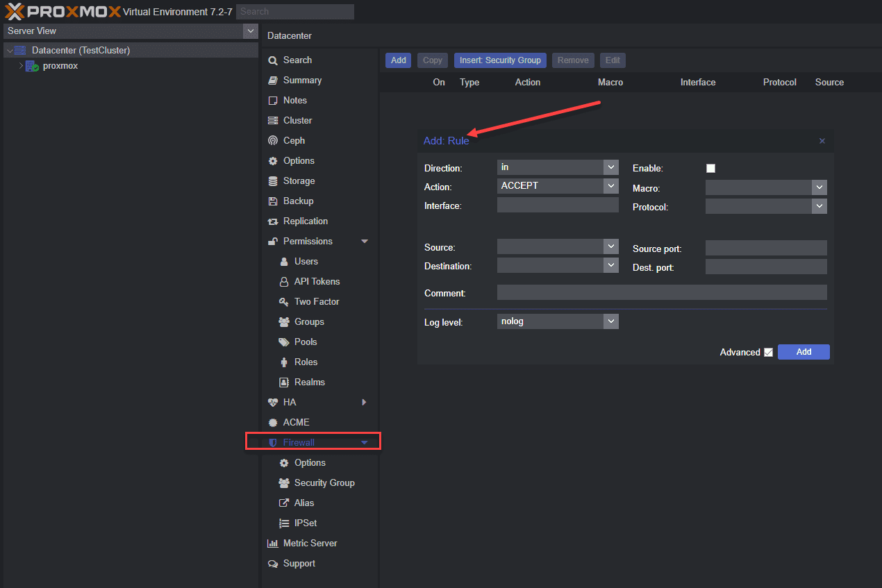Viewport: 882px width, 588px height.
Task: Close the Add: Rule dialog
Action: [822, 141]
